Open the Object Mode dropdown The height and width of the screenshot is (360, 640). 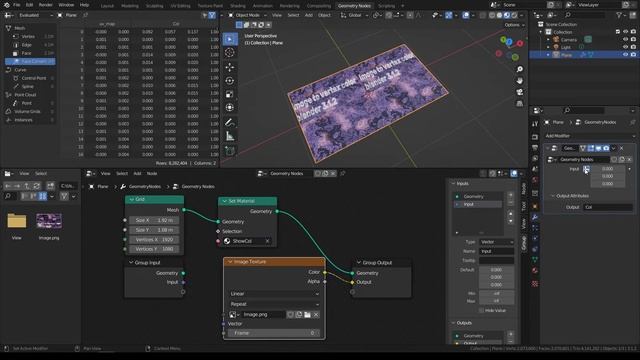[248, 15]
